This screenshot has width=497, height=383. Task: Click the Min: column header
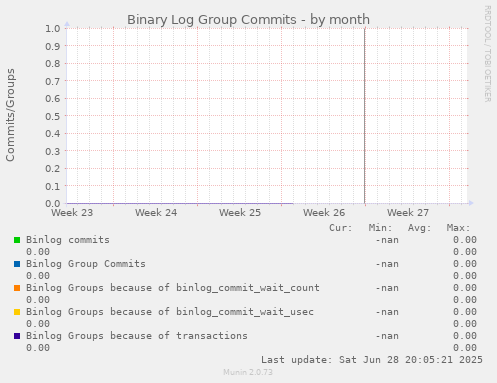(x=380, y=228)
